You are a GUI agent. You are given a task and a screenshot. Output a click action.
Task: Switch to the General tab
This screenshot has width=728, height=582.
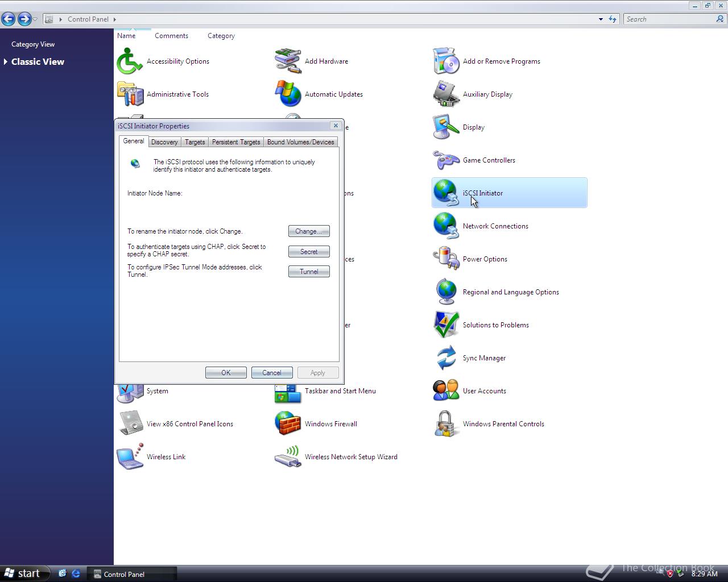coord(134,141)
